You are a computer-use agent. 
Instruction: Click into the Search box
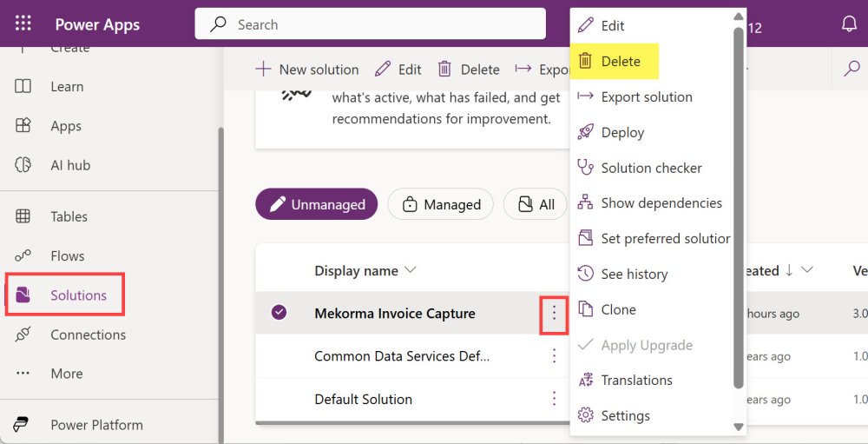click(x=382, y=24)
